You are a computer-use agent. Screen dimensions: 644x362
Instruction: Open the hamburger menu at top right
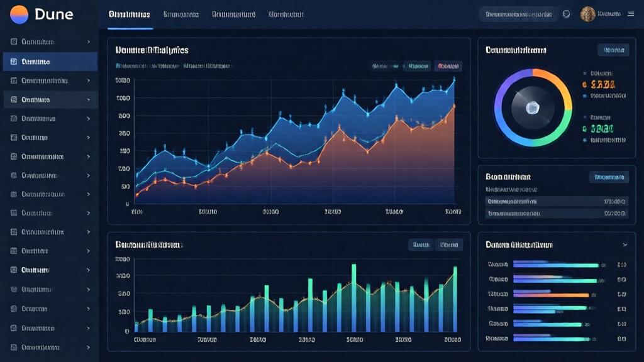[x=631, y=14]
